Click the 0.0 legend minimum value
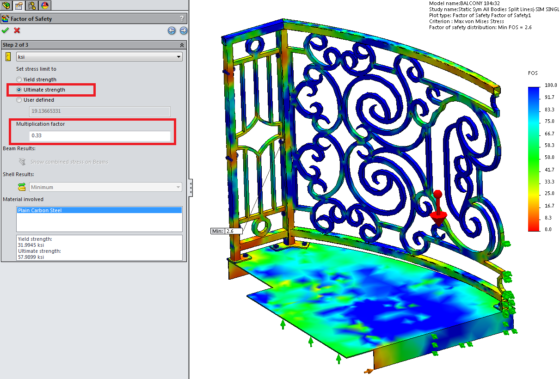Screen dimensions: 560x379 549,229
